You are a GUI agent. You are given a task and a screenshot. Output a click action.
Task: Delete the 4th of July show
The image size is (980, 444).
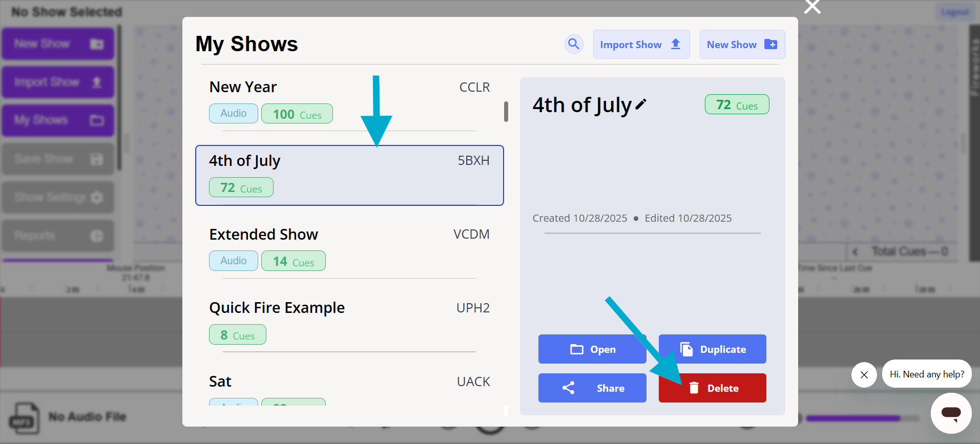712,388
